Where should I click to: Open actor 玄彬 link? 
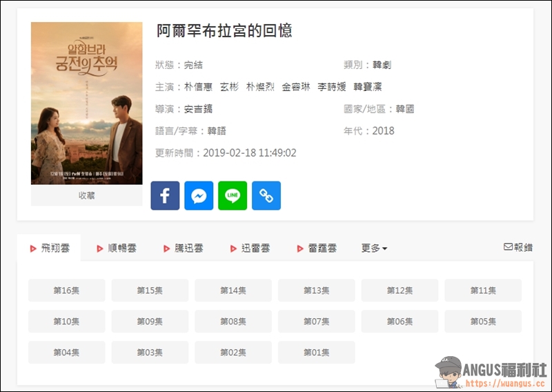tap(229, 87)
